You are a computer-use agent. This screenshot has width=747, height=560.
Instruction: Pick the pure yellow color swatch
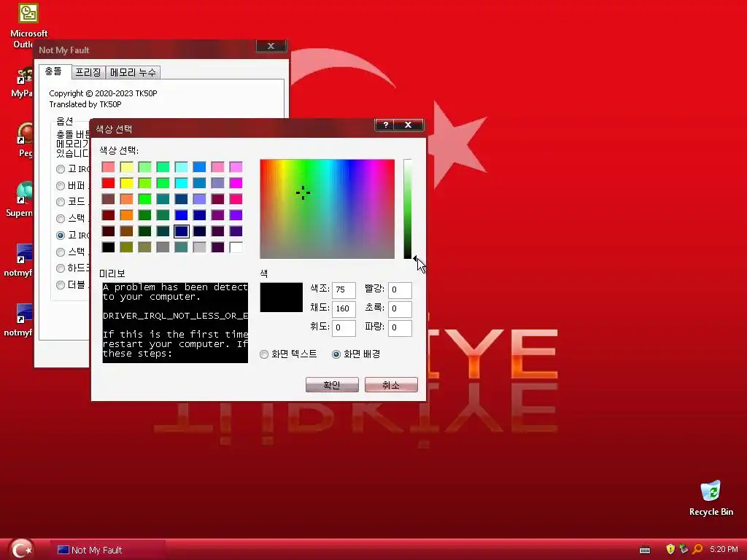tap(126, 183)
